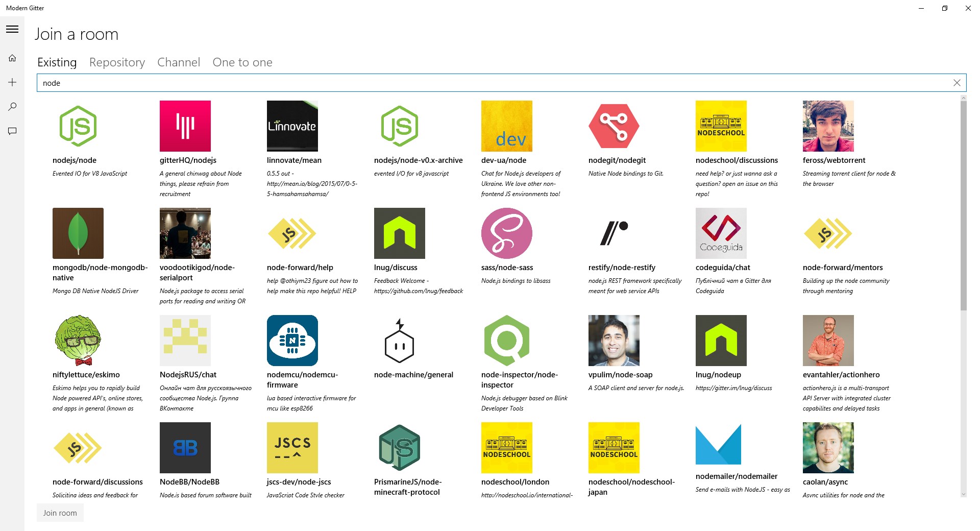Image resolution: width=980 pixels, height=531 pixels.
Task: Select the node-forward/mentors room logo
Action: (828, 233)
